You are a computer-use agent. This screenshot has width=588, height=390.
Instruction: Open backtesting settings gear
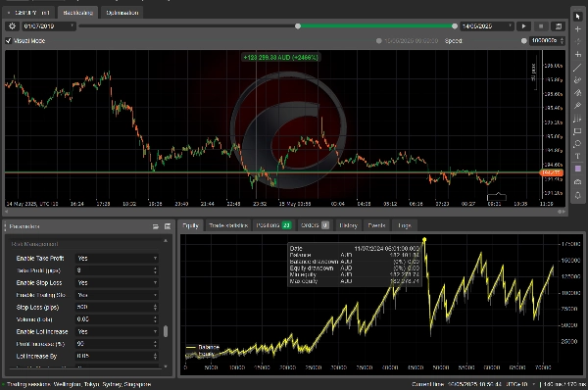coord(13,26)
